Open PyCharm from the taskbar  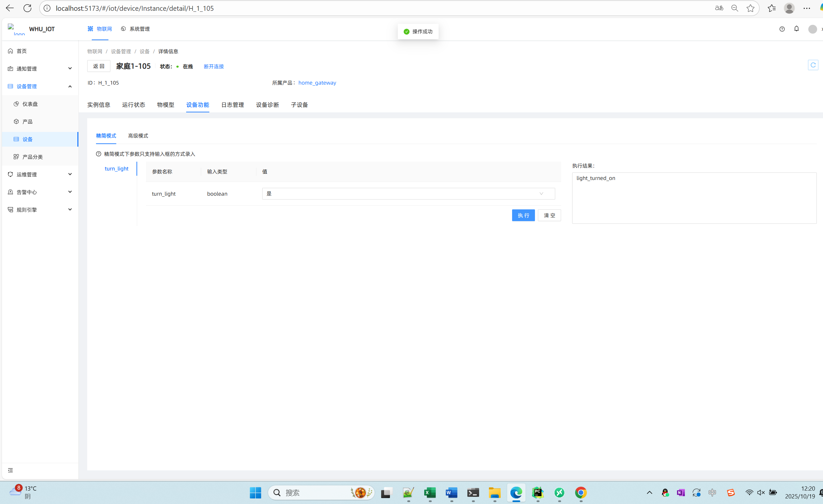click(x=538, y=492)
